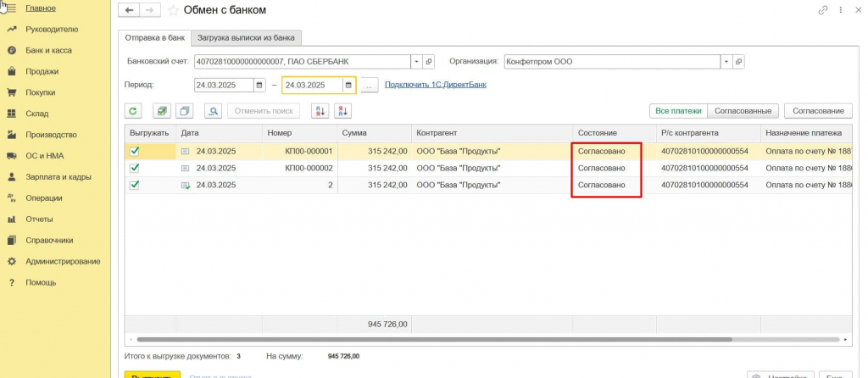Open the sections menu hamburger icon

(x=9, y=8)
